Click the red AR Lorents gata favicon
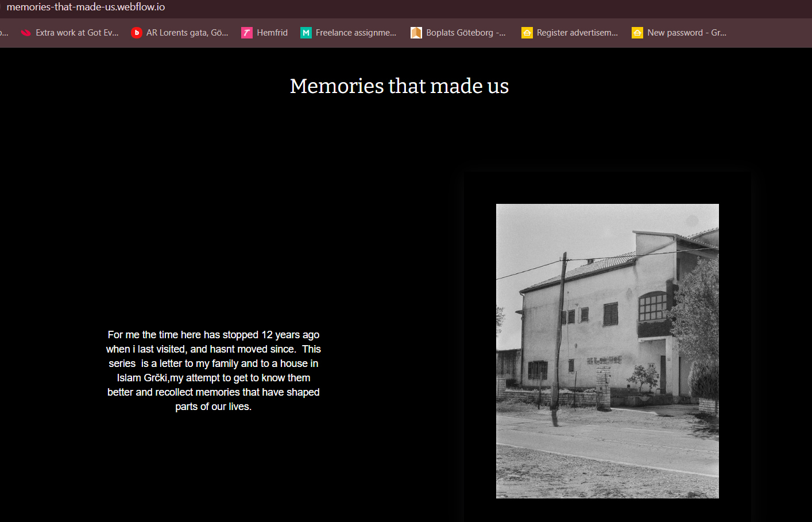The height and width of the screenshot is (522, 812). pos(137,33)
